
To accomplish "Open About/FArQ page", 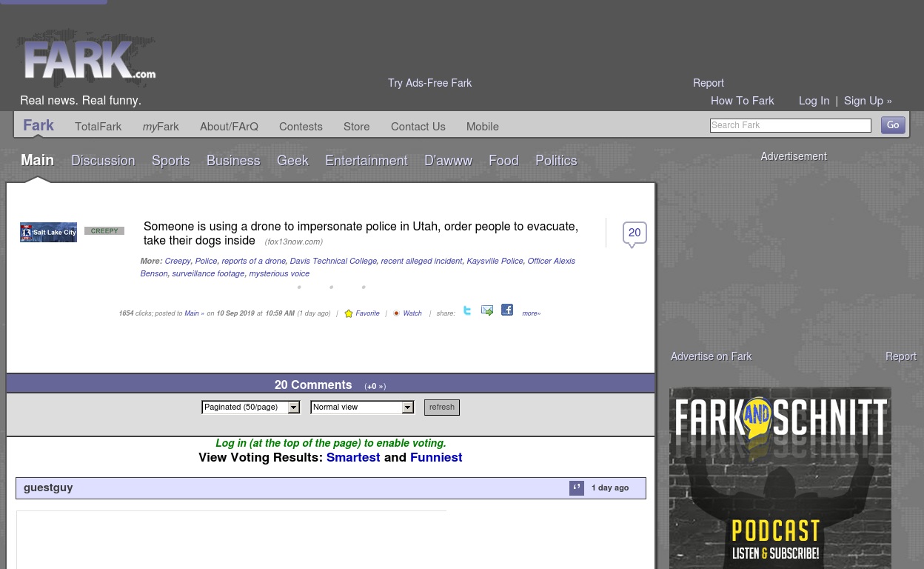I will (229, 127).
